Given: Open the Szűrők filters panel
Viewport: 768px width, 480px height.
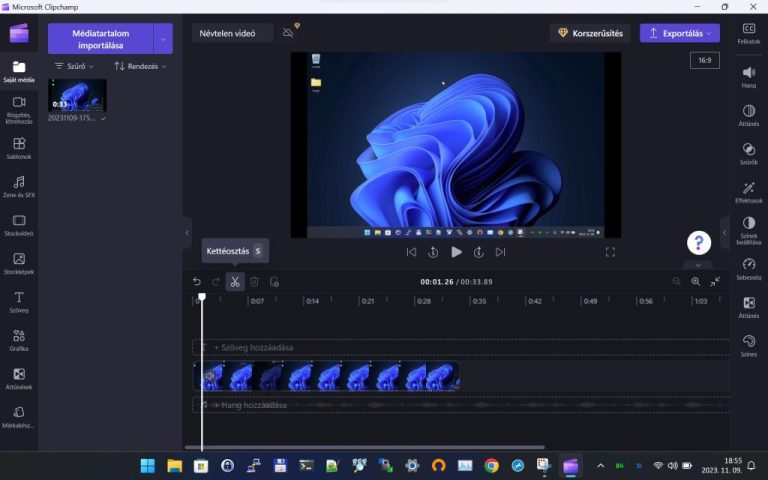Looking at the screenshot, I should (748, 154).
